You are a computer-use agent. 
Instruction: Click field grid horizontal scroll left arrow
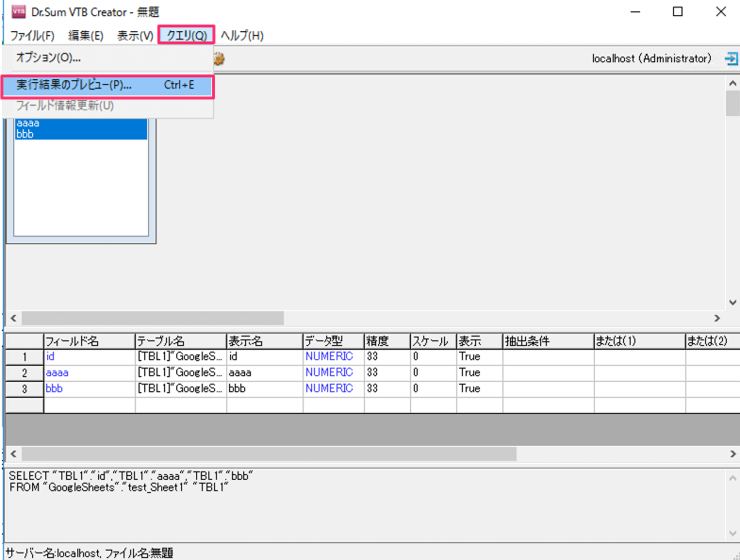[13, 454]
